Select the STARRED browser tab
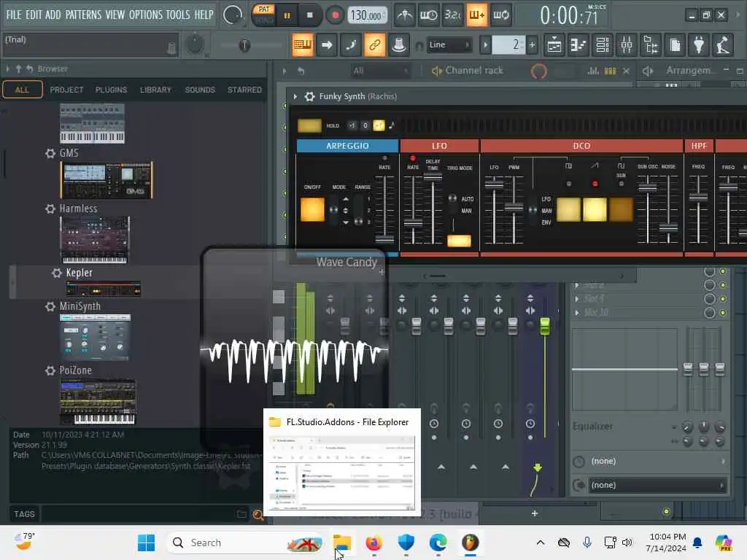 click(244, 90)
